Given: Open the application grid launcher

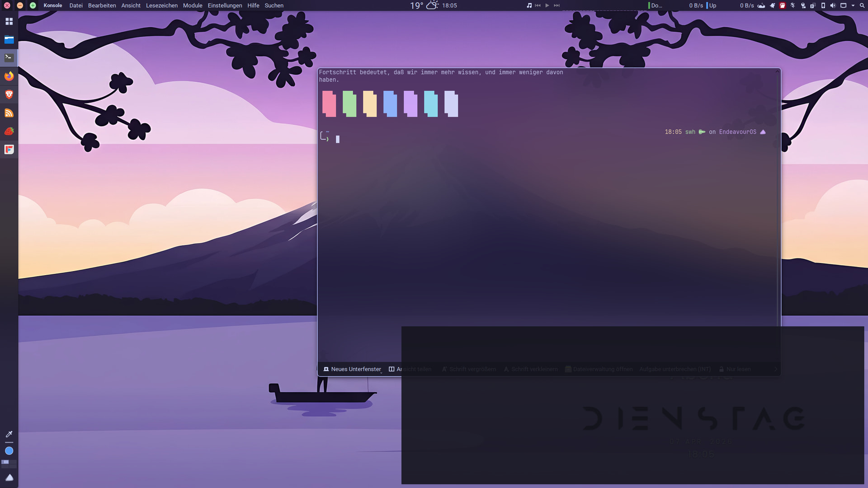Looking at the screenshot, I should point(9,21).
